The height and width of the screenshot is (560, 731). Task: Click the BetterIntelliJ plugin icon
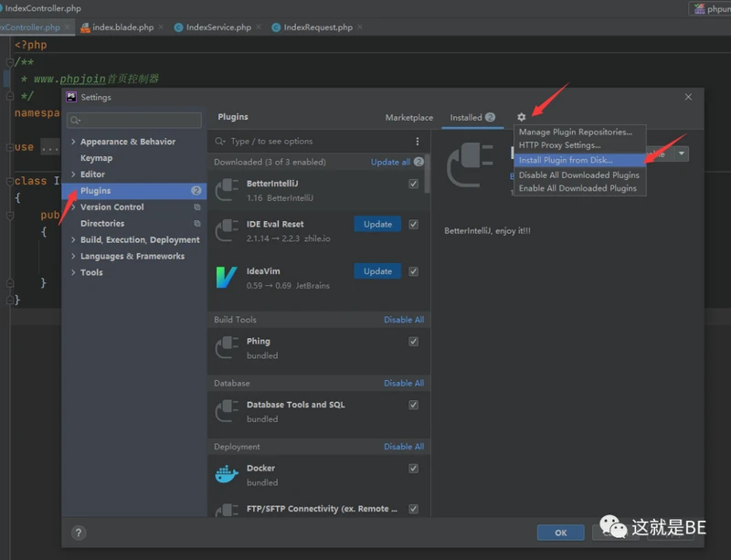point(227,190)
